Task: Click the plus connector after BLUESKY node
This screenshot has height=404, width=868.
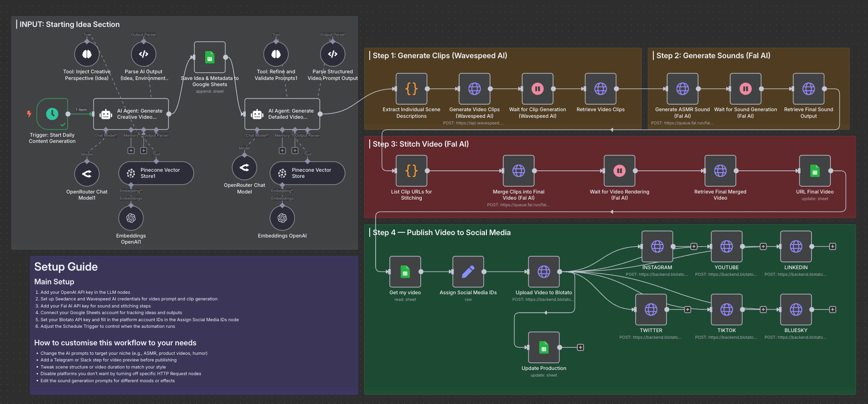Action: click(833, 309)
